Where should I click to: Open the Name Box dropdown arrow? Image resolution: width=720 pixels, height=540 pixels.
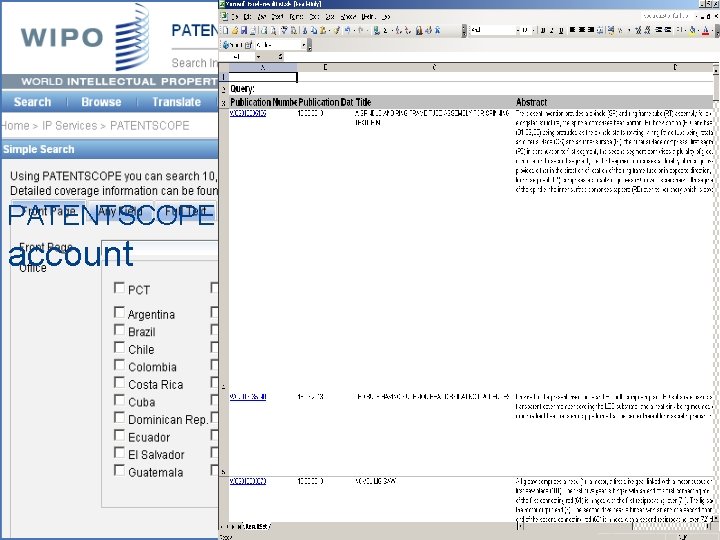click(259, 56)
